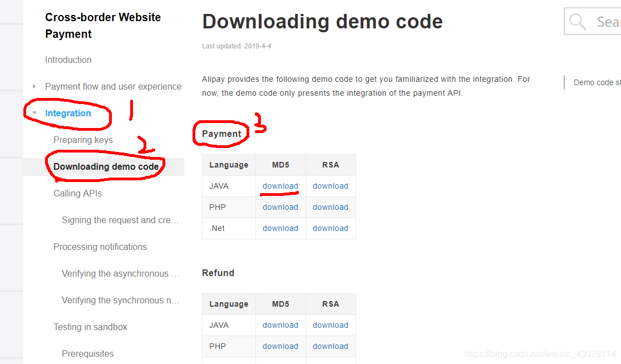This screenshot has width=621, height=364.
Task: Open the Prerequisites page
Action: (87, 353)
